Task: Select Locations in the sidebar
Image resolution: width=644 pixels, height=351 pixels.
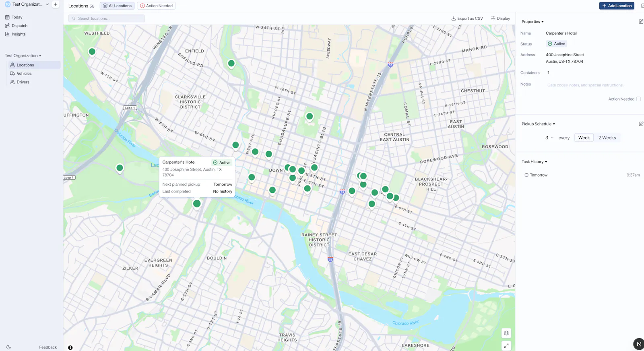Action: (x=34, y=65)
